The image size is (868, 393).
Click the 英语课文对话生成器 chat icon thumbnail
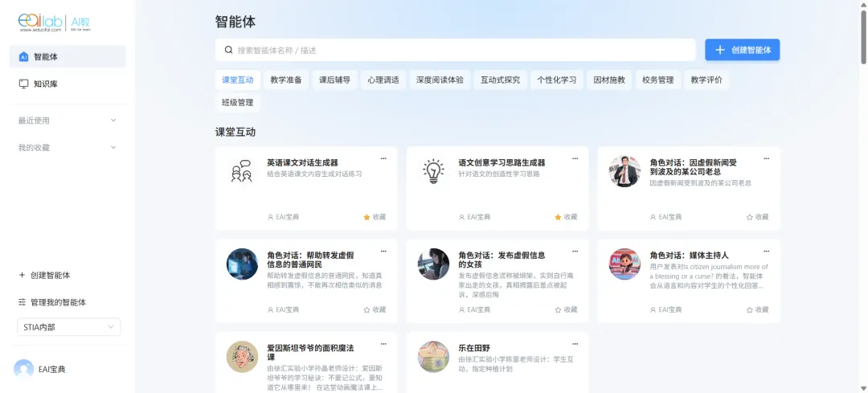[x=242, y=171]
